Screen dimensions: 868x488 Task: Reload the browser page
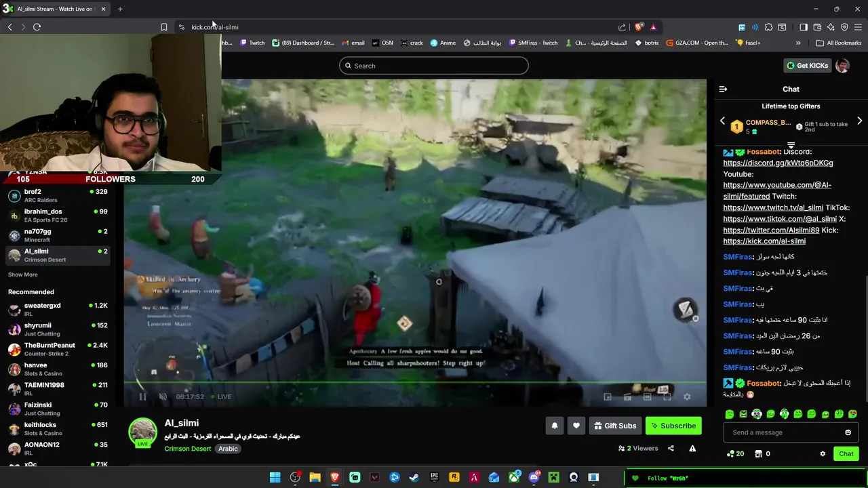(x=37, y=27)
